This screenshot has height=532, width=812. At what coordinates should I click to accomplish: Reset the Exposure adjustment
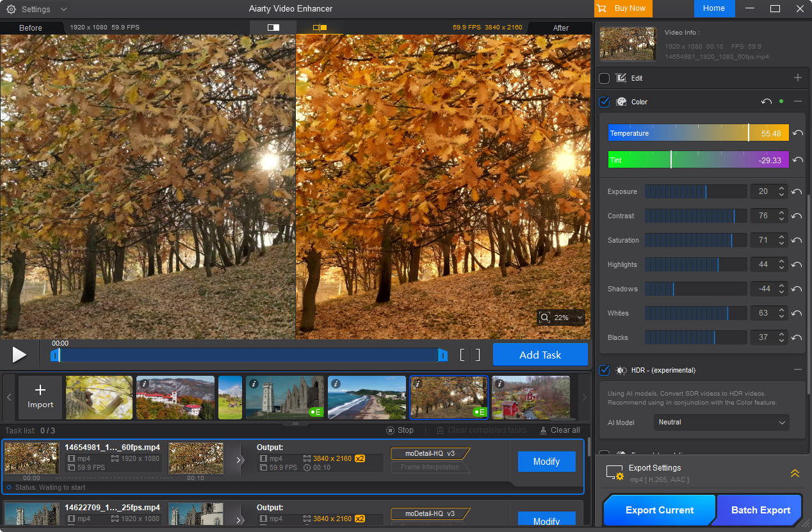coord(797,192)
